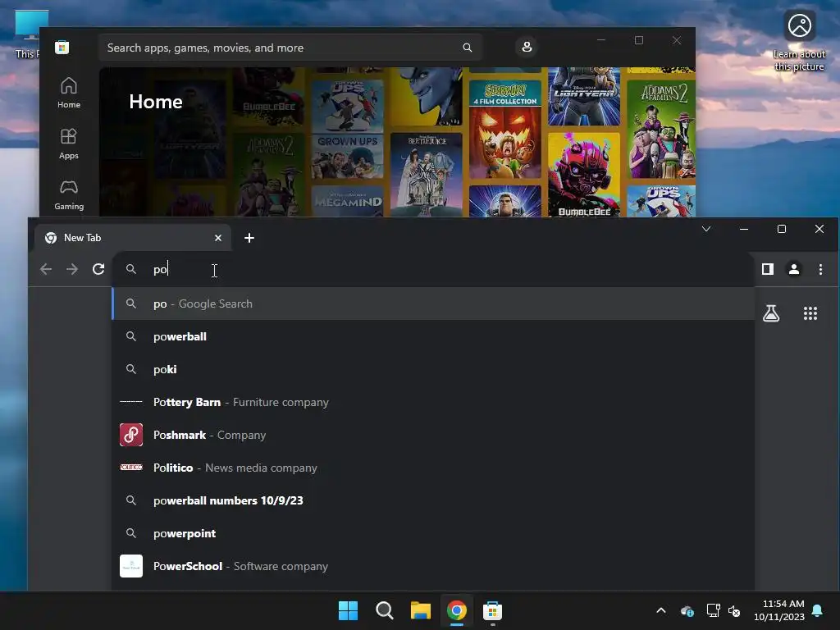Select the 'powerball' suggestion
The image size is (840, 630).
433,336
